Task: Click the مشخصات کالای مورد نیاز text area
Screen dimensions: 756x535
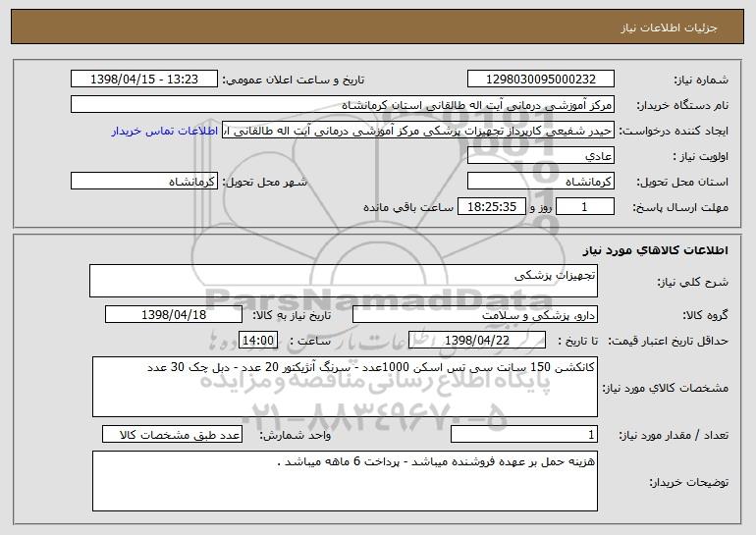Action: coord(345,387)
